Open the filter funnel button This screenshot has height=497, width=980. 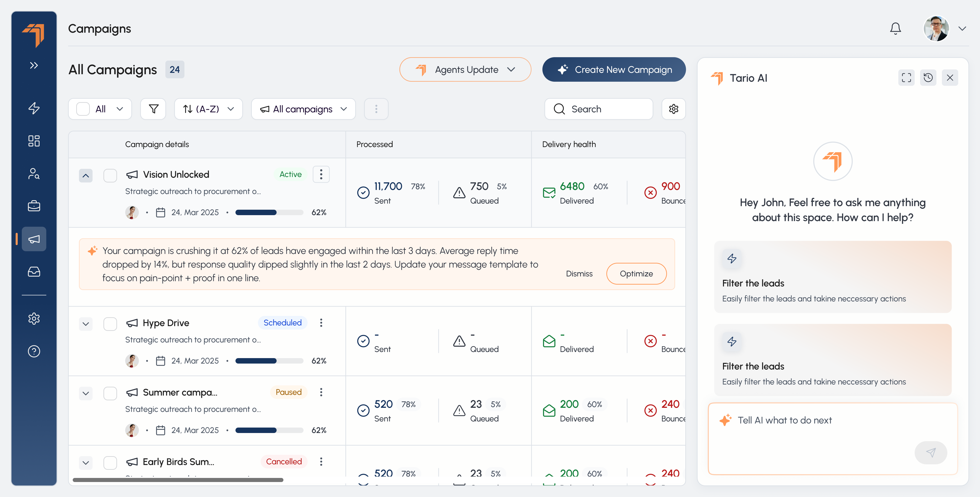coord(153,109)
